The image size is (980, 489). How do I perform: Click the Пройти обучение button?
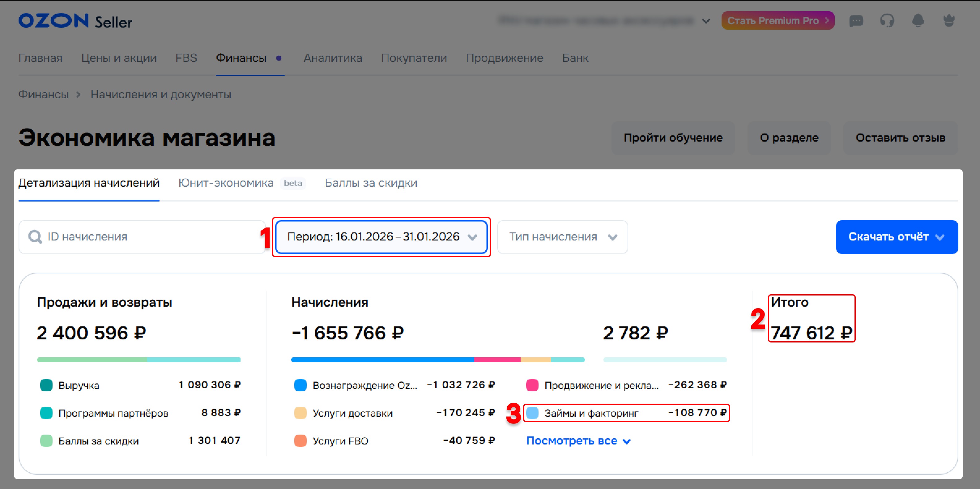673,138
